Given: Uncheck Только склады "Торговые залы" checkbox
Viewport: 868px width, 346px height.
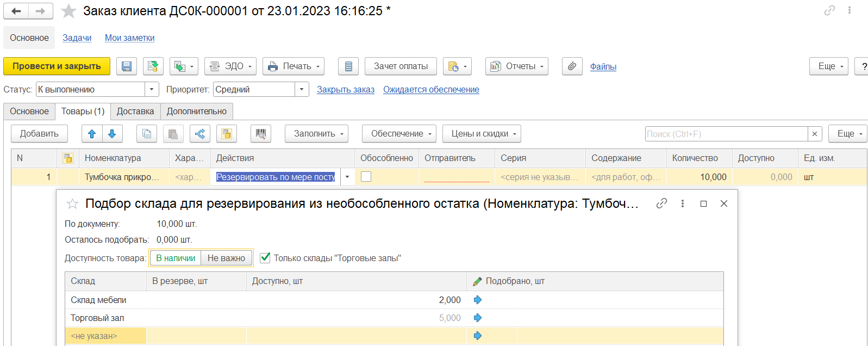Looking at the screenshot, I should pos(265,258).
